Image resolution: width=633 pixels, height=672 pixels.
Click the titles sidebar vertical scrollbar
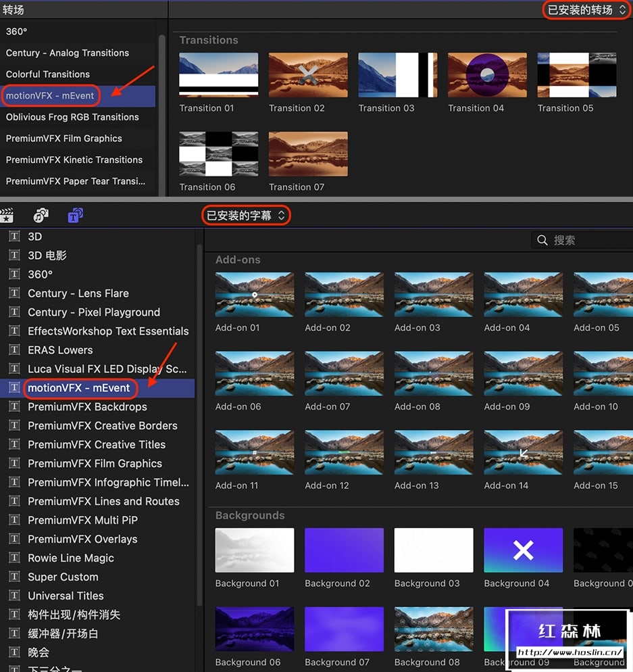pos(199,425)
